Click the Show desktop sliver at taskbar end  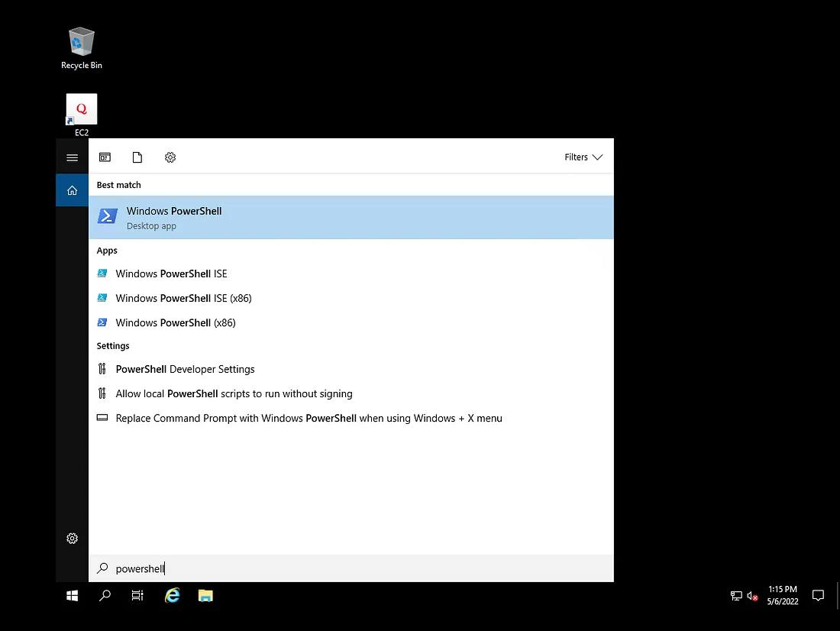pos(837,596)
